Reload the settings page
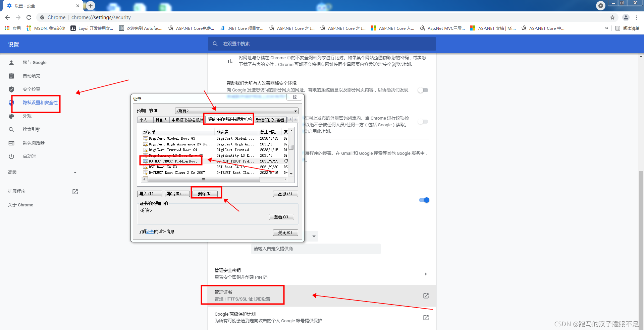The image size is (644, 330). [x=29, y=17]
